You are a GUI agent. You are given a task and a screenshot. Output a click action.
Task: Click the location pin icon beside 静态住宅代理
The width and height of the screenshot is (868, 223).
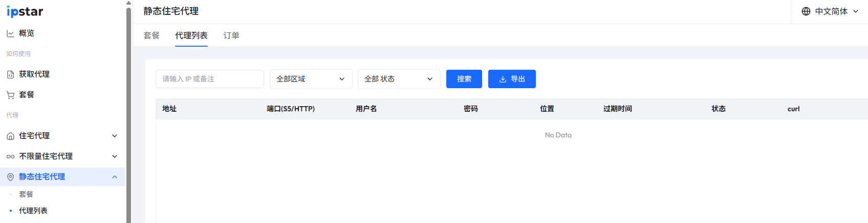click(x=10, y=177)
